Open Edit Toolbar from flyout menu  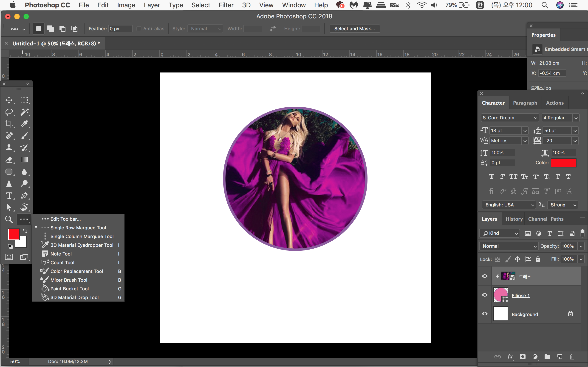(x=65, y=219)
